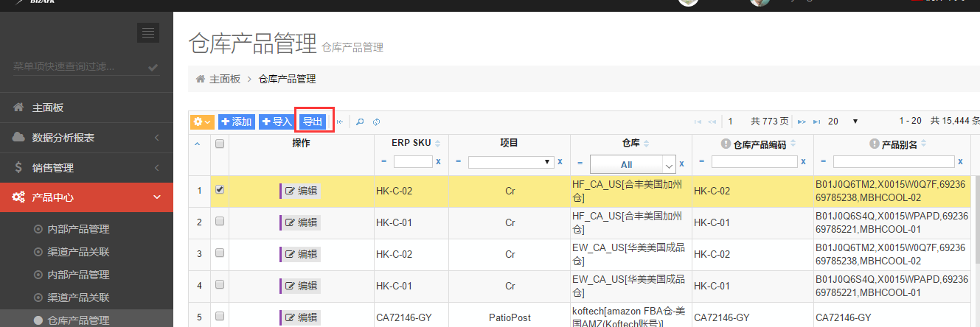Check the checkbox for row 2
This screenshot has height=327, width=980.
point(219,221)
